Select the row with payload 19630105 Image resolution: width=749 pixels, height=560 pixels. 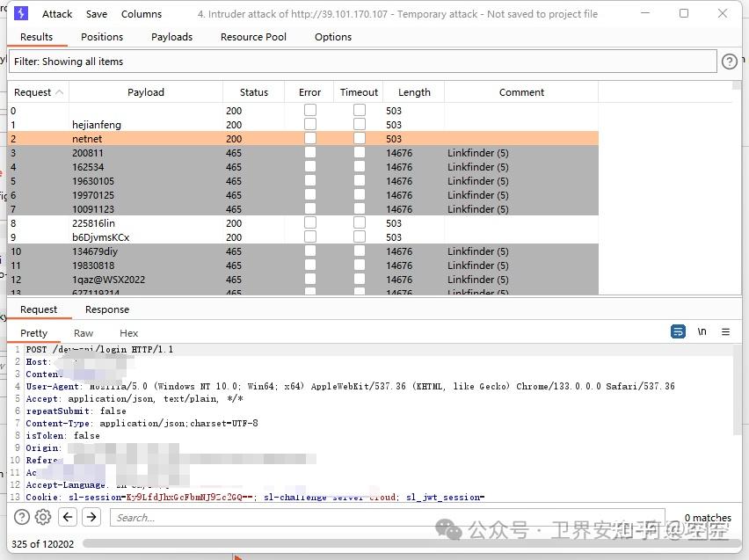(x=303, y=181)
